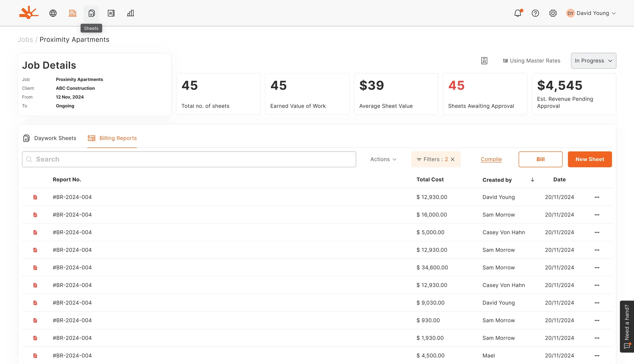
Task: Open PDF icon for the $ 4,500.00 report
Action: point(35,356)
